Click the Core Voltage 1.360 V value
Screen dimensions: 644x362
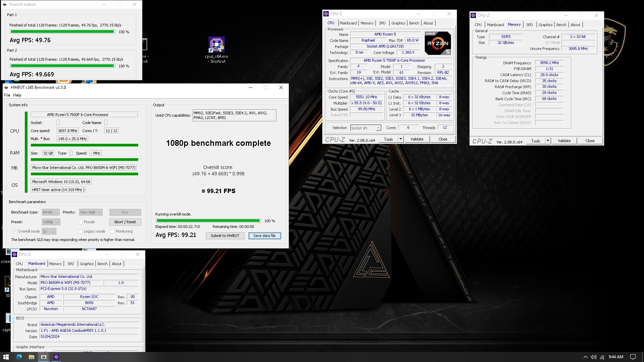pyautogui.click(x=408, y=52)
